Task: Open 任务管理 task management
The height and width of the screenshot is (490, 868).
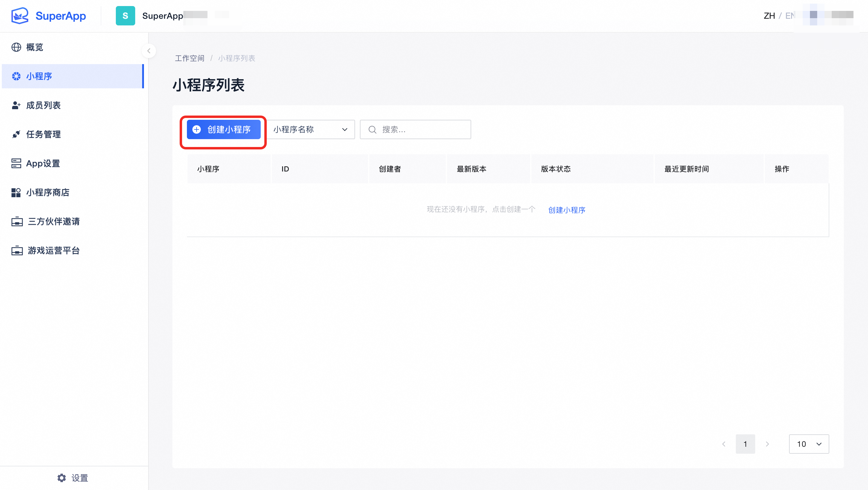Action: pyautogui.click(x=43, y=135)
